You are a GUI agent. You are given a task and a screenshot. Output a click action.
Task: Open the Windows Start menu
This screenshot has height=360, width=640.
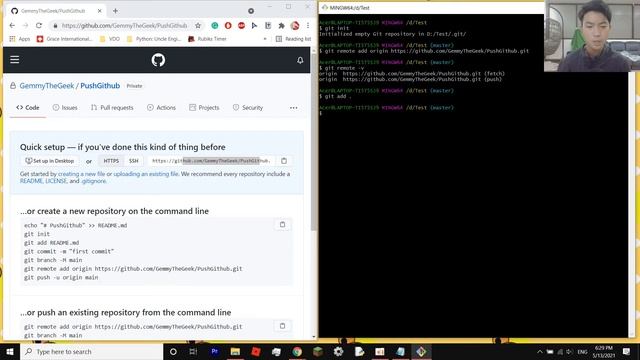pos(10,351)
